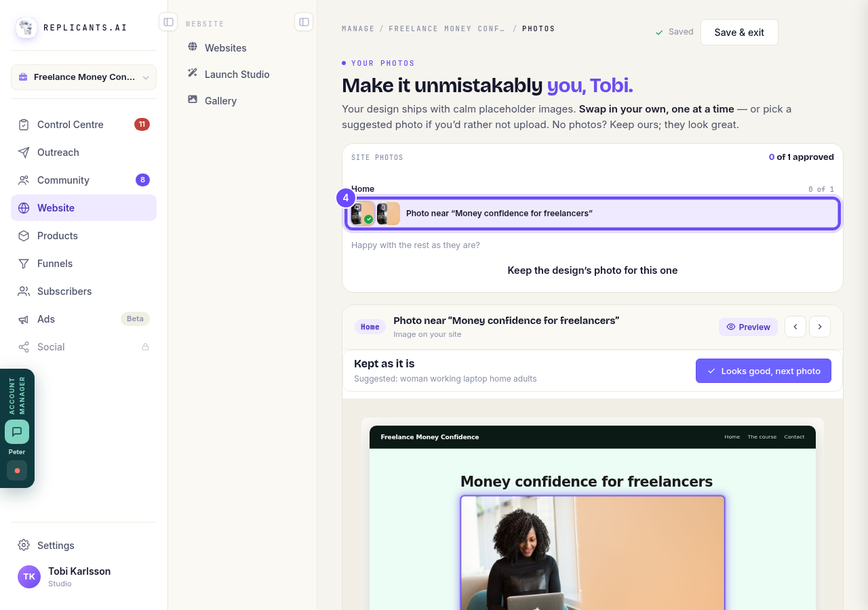Select Website in the main sidebar
This screenshot has height=610, width=868.
(83, 208)
